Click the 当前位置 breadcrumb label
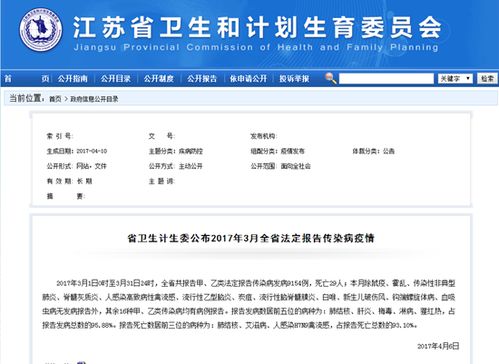The width and height of the screenshot is (499, 364). (x=27, y=98)
